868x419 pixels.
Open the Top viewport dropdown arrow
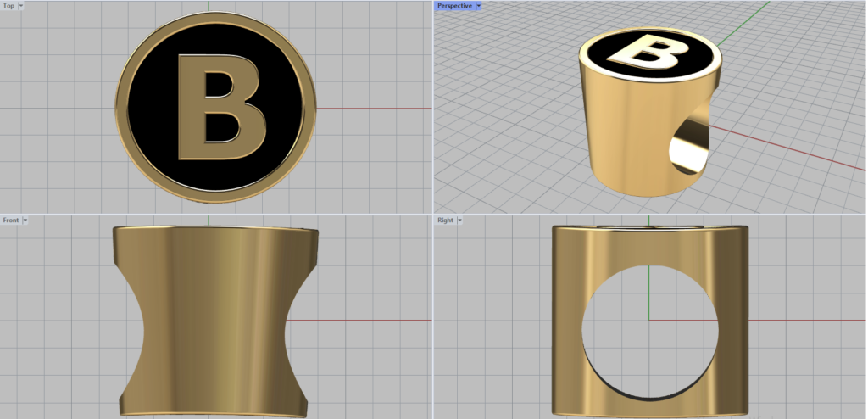tap(20, 5)
